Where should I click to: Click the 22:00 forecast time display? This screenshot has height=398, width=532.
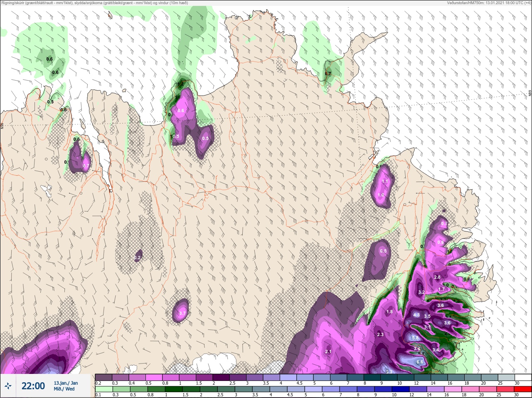point(33,386)
